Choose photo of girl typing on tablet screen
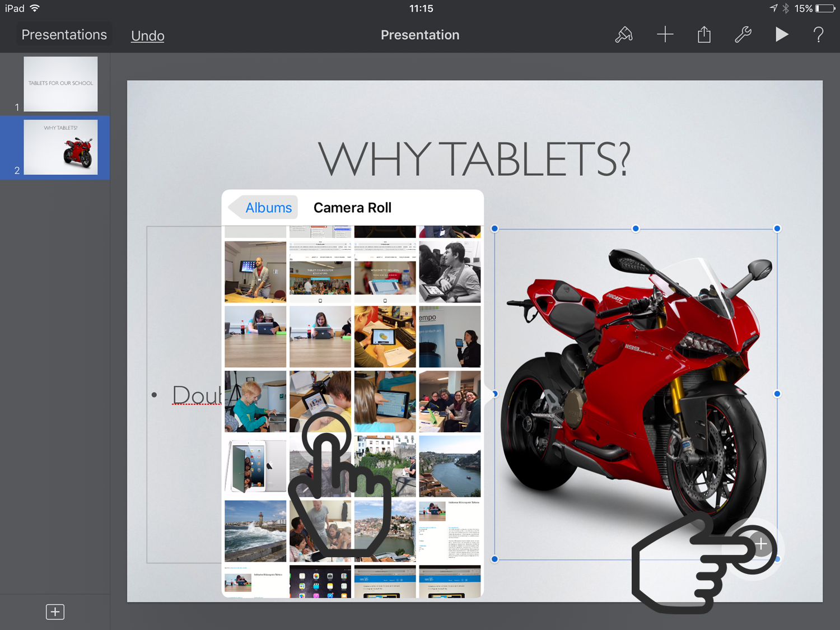Viewport: 840px width, 630px height. pos(385,401)
